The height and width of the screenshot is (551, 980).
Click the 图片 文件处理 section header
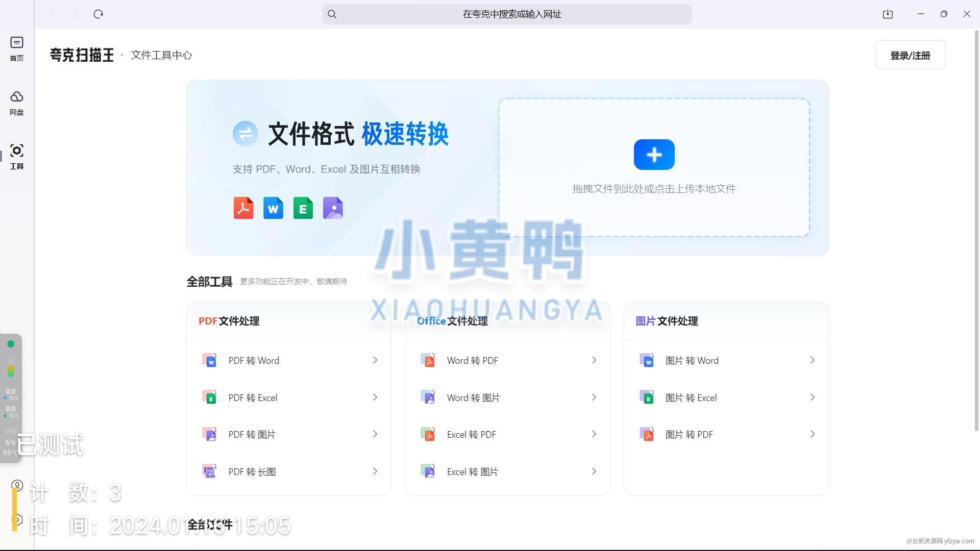[x=667, y=321]
